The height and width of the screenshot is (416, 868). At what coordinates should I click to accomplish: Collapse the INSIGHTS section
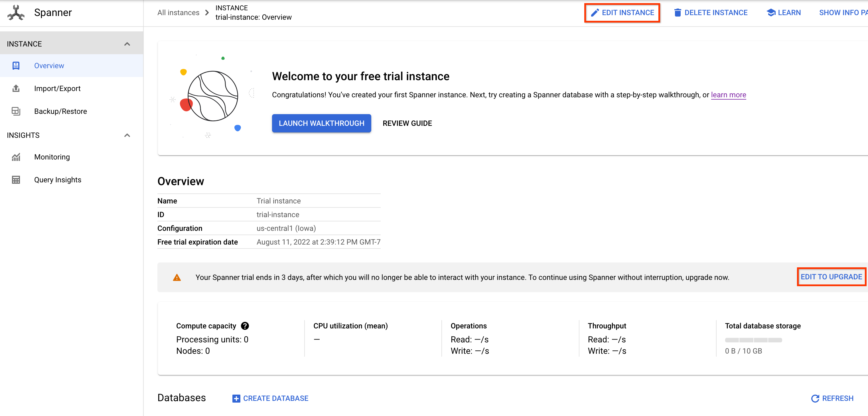(x=126, y=135)
